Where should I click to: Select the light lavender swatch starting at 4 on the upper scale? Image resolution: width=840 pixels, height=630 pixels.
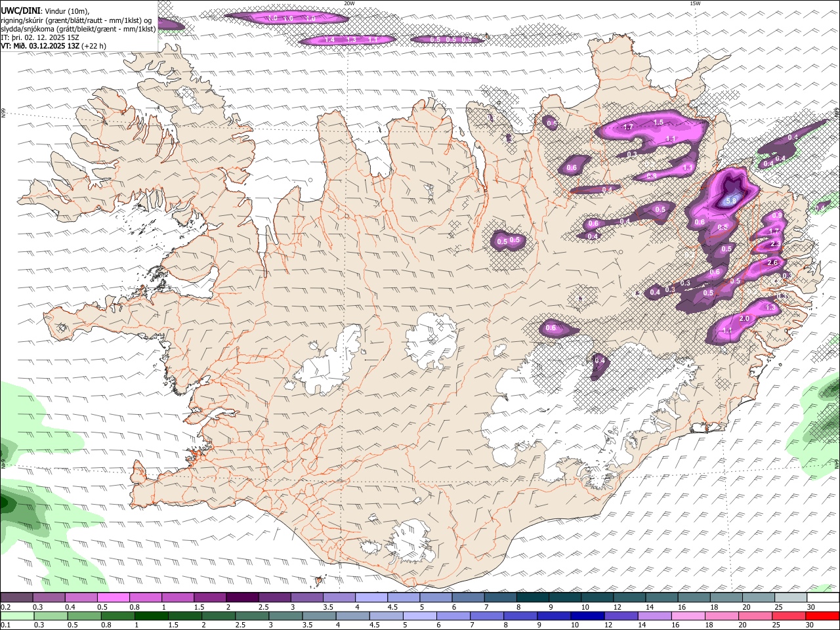point(371,598)
